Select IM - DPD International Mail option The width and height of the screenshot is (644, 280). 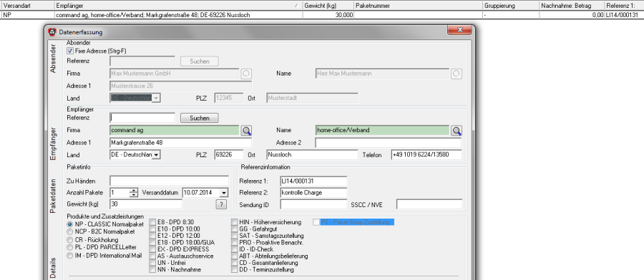click(70, 256)
